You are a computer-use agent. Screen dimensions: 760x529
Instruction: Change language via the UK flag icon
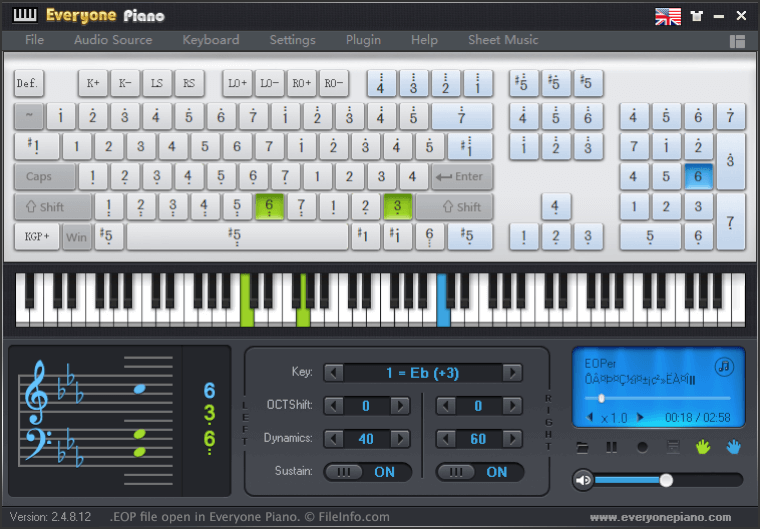[667, 16]
